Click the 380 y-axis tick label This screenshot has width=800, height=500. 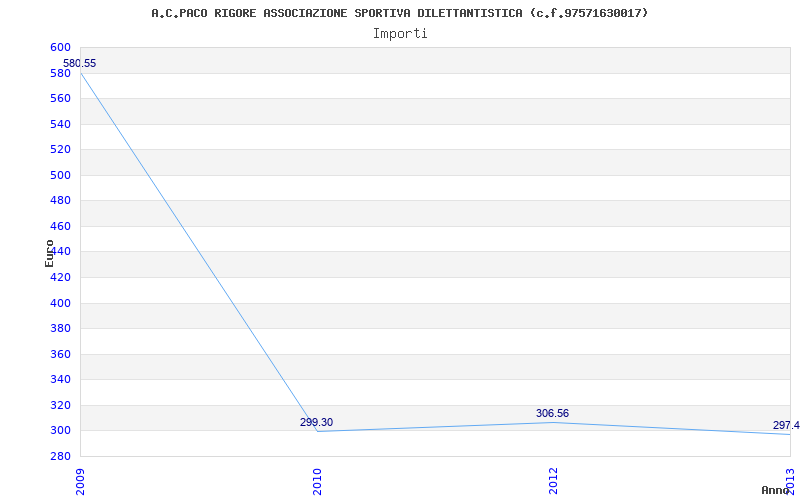[60, 329]
